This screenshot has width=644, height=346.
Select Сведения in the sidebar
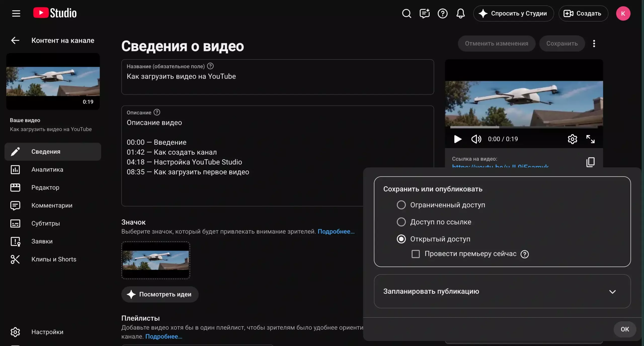53,152
